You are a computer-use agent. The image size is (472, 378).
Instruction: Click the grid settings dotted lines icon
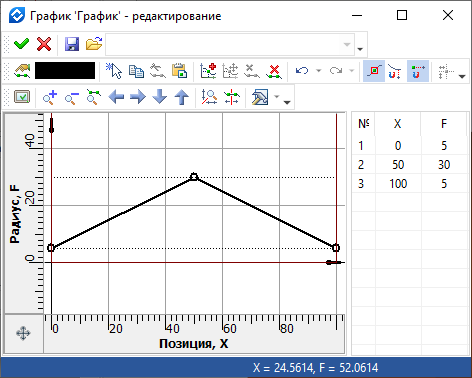point(446,71)
